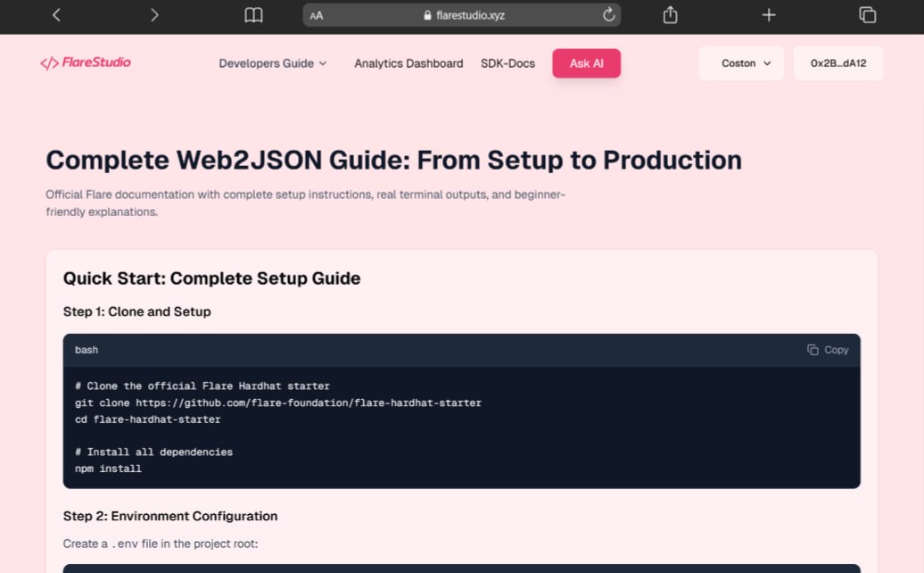Click the flarestudio.xyz address bar

pos(461,15)
